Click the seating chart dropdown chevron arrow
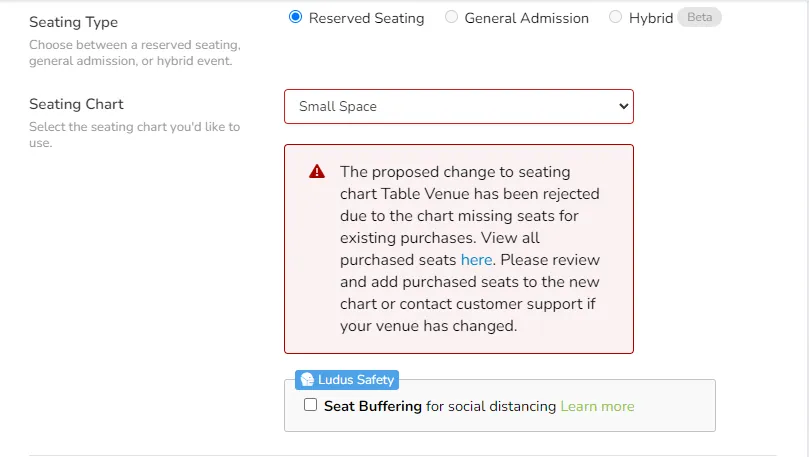Viewport: 809px width, 457px height. (623, 106)
